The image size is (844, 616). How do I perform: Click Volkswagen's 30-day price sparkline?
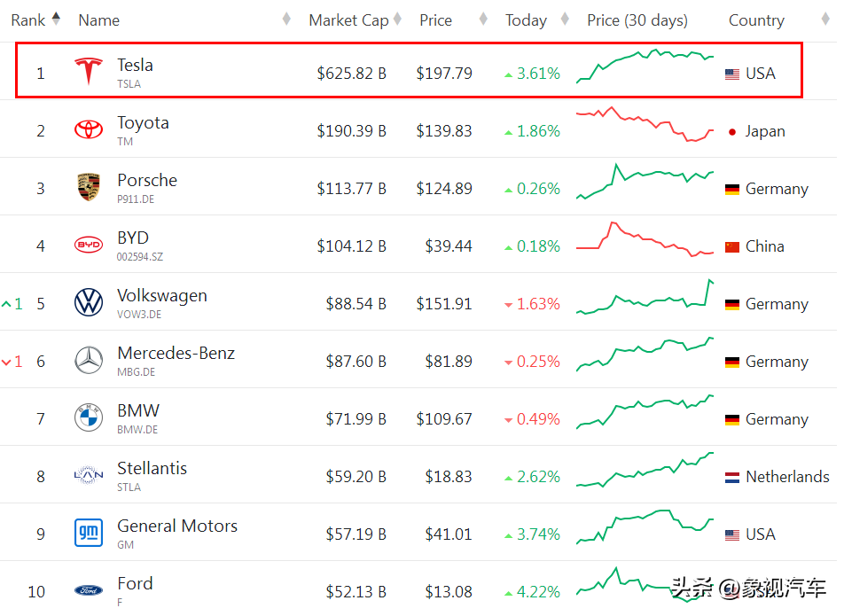tap(645, 296)
